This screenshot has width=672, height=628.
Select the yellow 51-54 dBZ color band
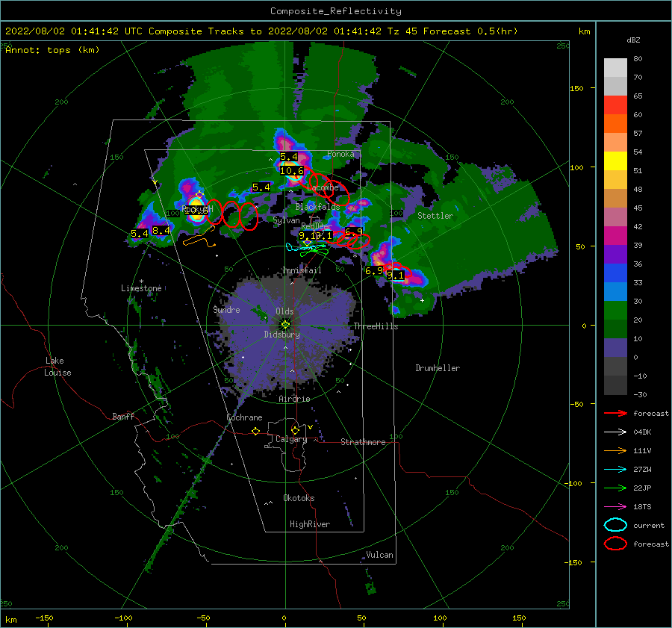[615, 161]
